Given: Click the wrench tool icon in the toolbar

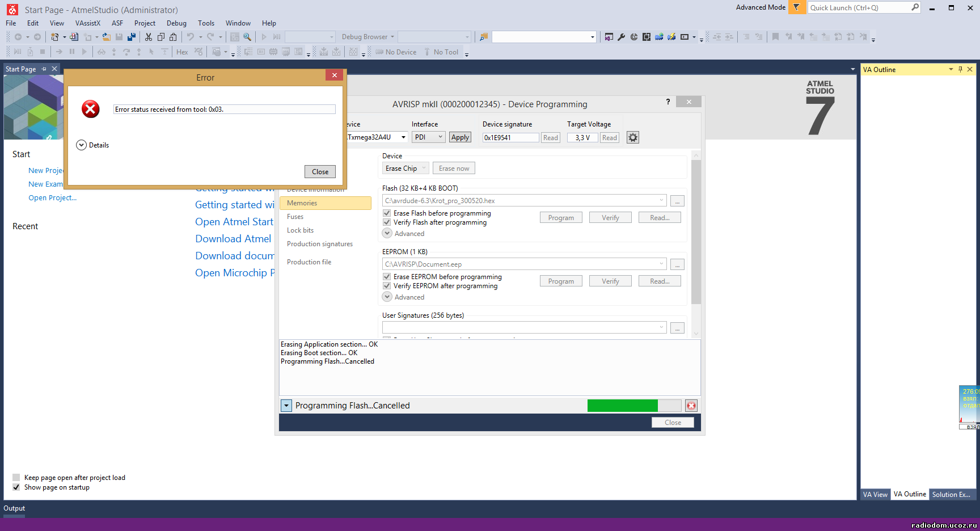Looking at the screenshot, I should 622,37.
